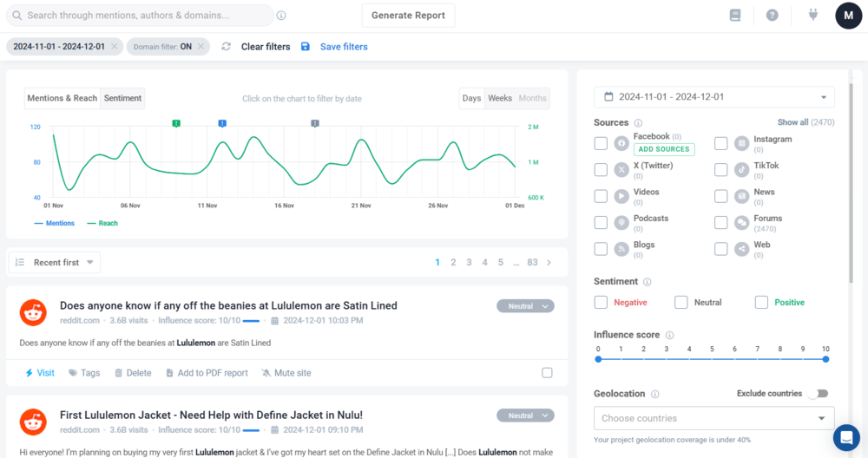
Task: Click the Influence score info icon
Action: pos(669,335)
